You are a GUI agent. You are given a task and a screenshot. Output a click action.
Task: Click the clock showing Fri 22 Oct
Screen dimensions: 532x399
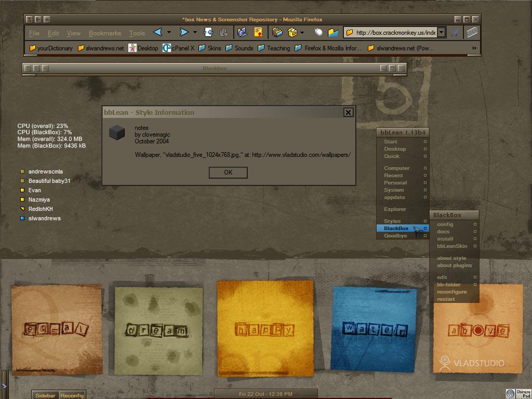point(265,394)
